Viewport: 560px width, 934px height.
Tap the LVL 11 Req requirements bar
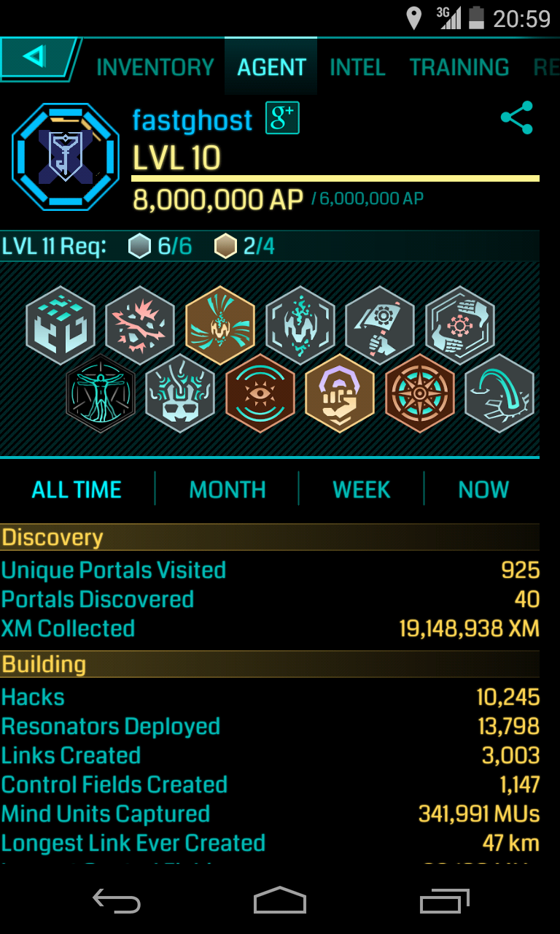(x=270, y=246)
